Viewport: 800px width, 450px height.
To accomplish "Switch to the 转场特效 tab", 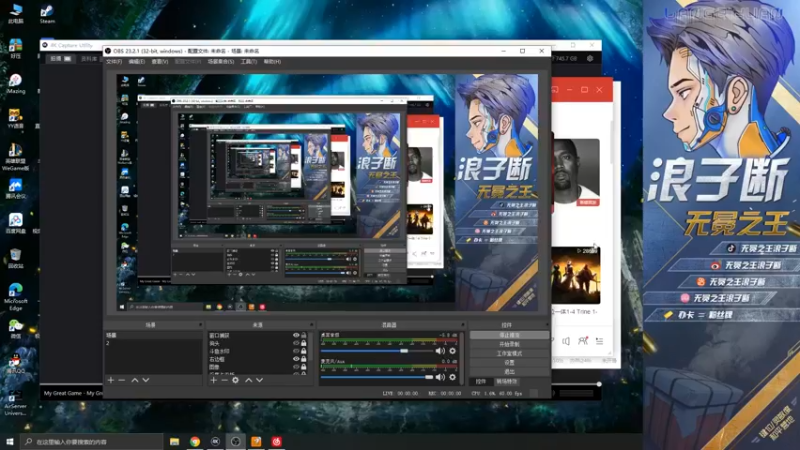I will [507, 382].
